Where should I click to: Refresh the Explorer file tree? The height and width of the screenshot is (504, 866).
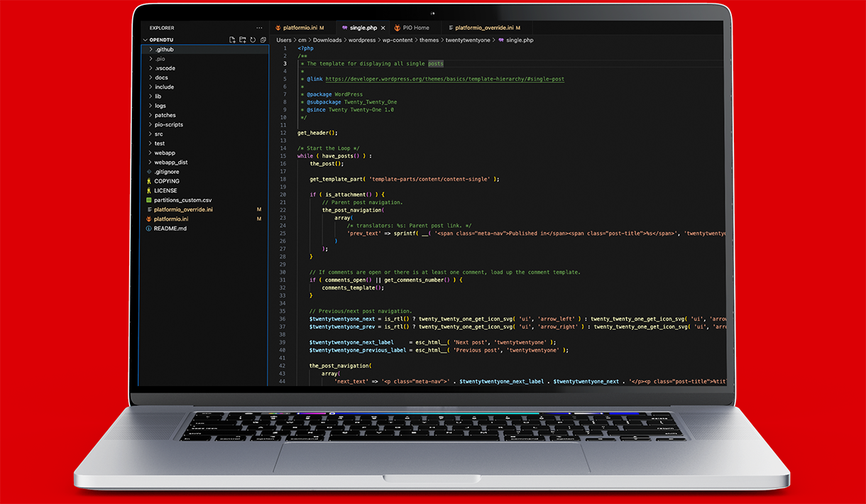(252, 40)
